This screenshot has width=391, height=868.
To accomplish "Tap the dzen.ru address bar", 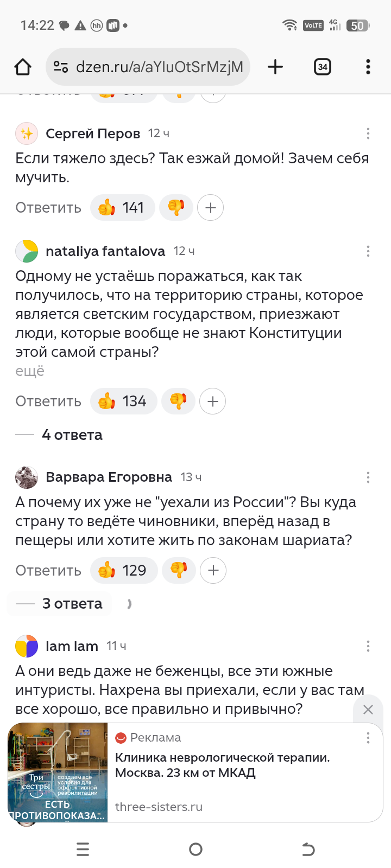I will [159, 67].
